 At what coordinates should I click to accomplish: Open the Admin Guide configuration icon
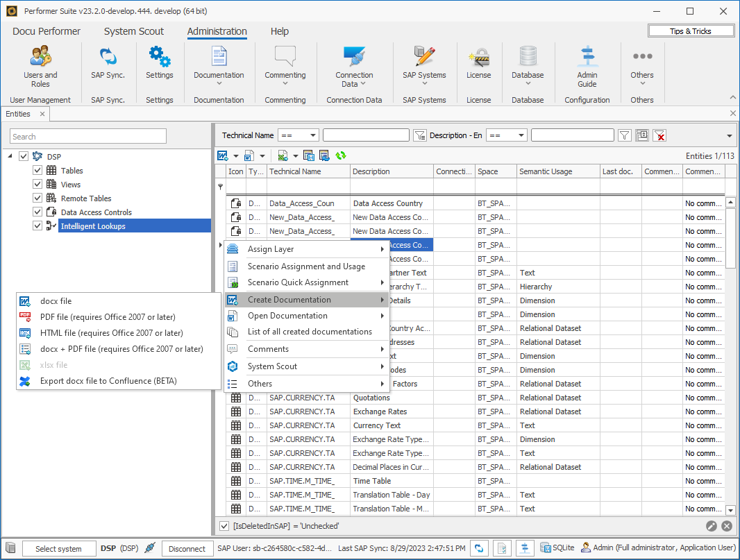[587, 61]
